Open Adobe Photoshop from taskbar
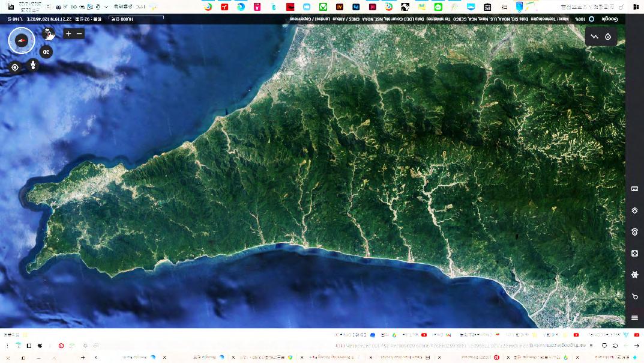The height and width of the screenshot is (363, 644). (x=356, y=7)
